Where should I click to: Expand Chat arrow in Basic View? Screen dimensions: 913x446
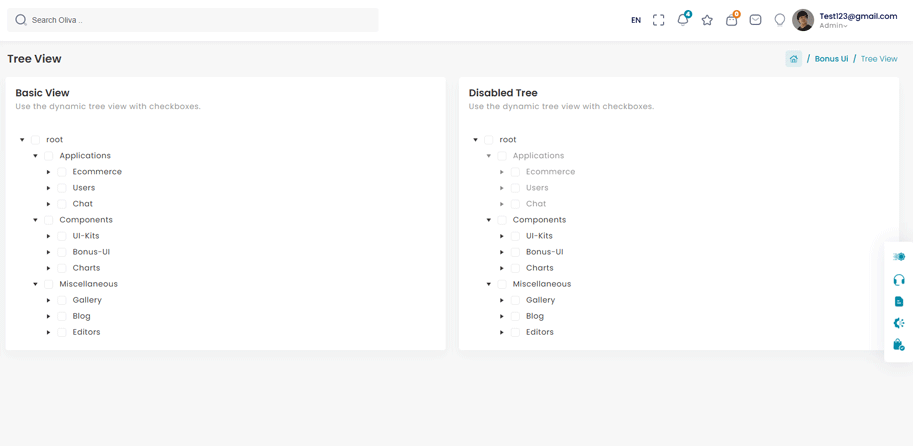point(49,204)
